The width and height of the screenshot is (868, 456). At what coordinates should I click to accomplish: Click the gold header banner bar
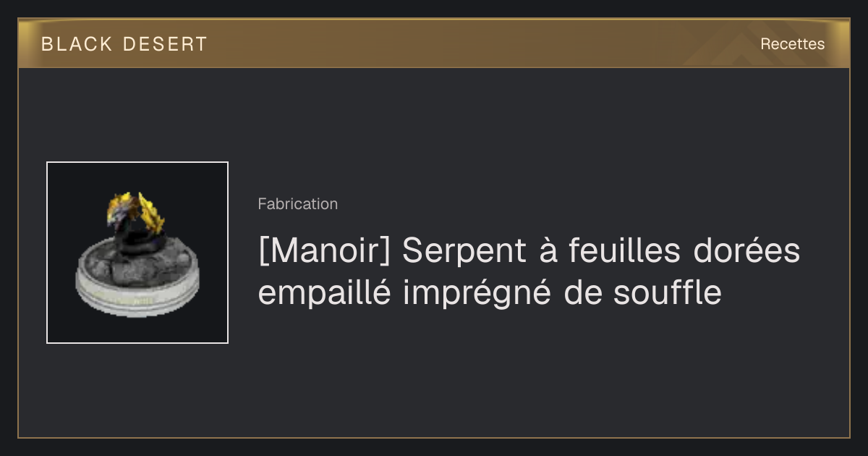(x=434, y=43)
